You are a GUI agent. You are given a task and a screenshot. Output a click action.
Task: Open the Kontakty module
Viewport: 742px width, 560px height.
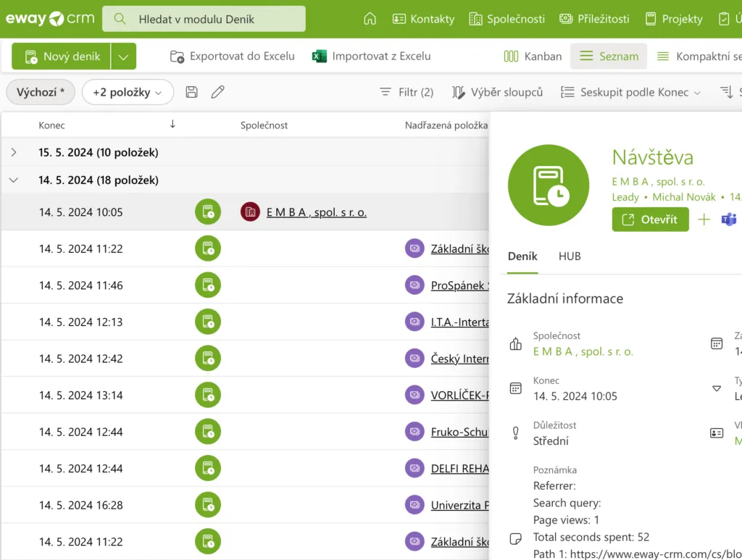[423, 19]
